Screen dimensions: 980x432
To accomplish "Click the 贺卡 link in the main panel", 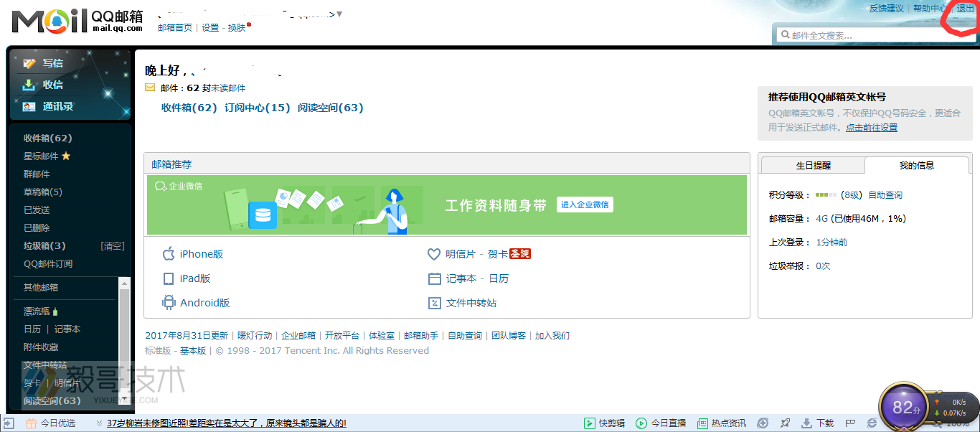I will (498, 254).
